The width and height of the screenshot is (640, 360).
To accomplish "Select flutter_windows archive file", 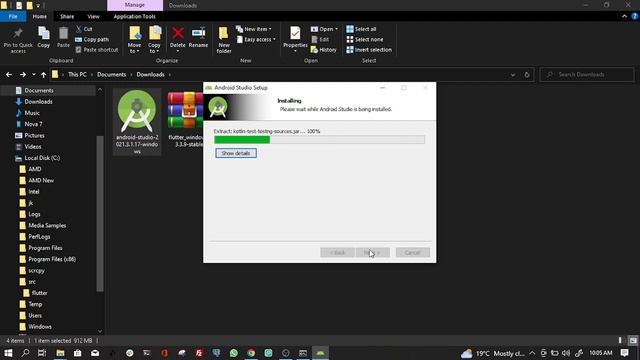I will pyautogui.click(x=185, y=120).
